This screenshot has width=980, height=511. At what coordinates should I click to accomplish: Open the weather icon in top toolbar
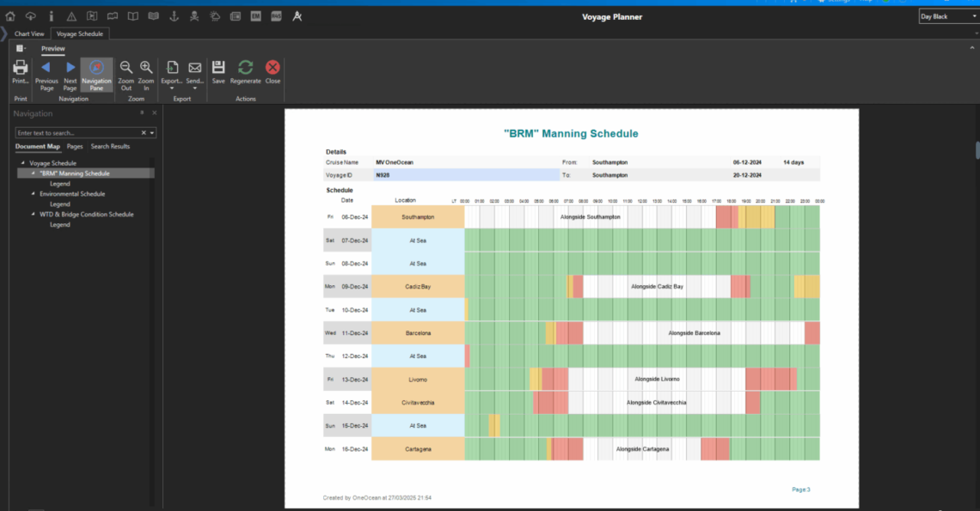pyautogui.click(x=214, y=16)
